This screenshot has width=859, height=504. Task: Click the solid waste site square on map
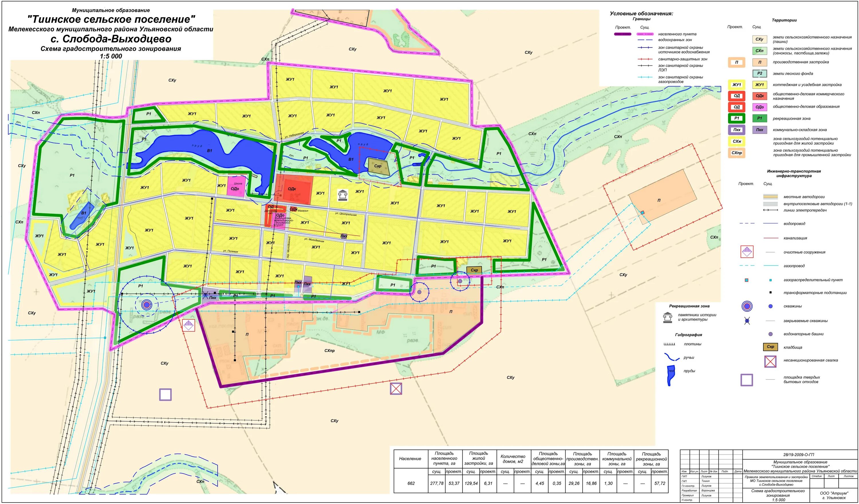click(165, 394)
